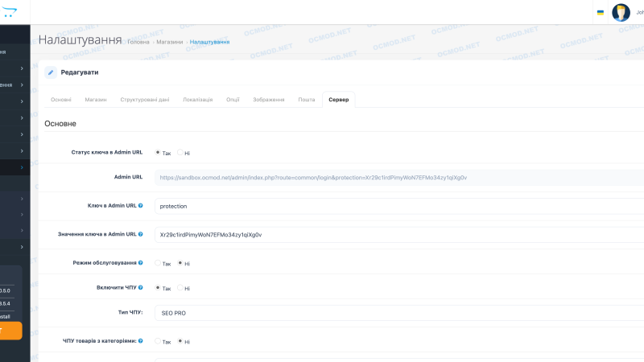Image resolution: width=644 pixels, height=362 pixels.
Task: Open the Ukrainian flag language switcher
Action: [600, 13]
